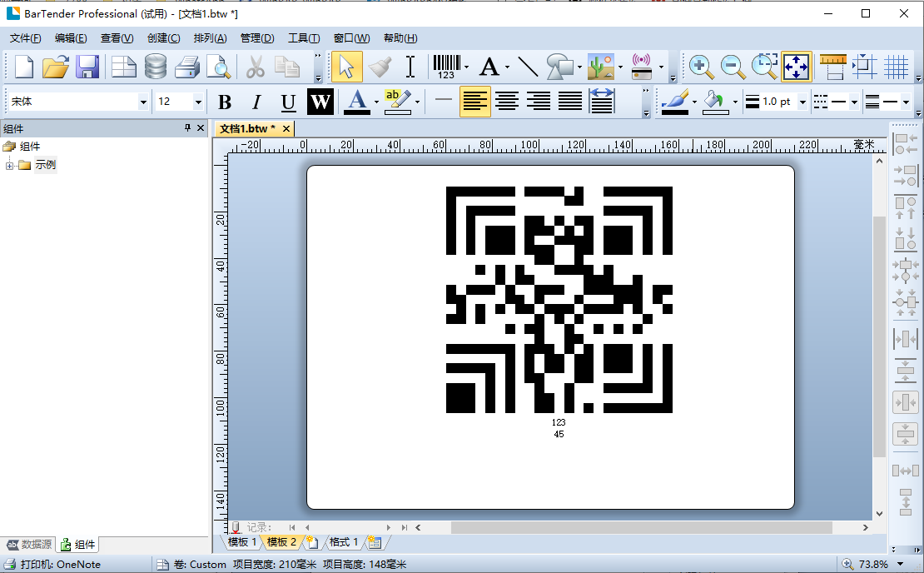
Task: Click the scissors cut icon
Action: tap(256, 66)
